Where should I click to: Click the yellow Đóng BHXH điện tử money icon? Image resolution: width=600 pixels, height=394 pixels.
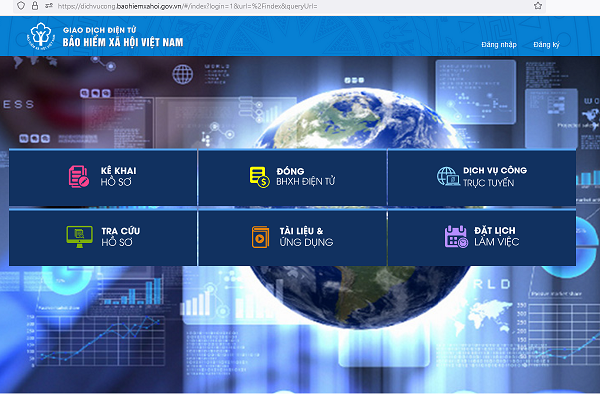point(259,177)
